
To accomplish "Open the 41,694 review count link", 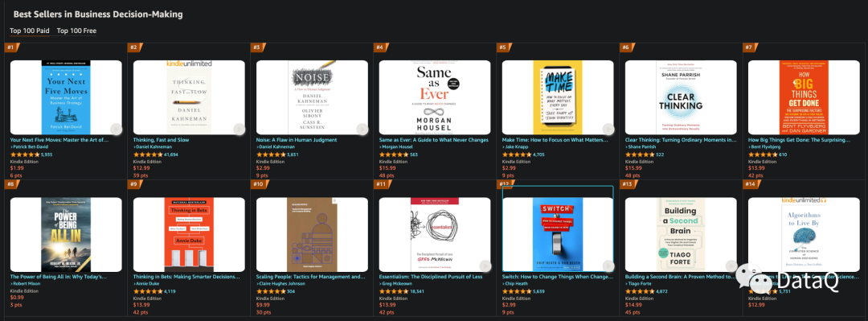I will pyautogui.click(x=171, y=154).
